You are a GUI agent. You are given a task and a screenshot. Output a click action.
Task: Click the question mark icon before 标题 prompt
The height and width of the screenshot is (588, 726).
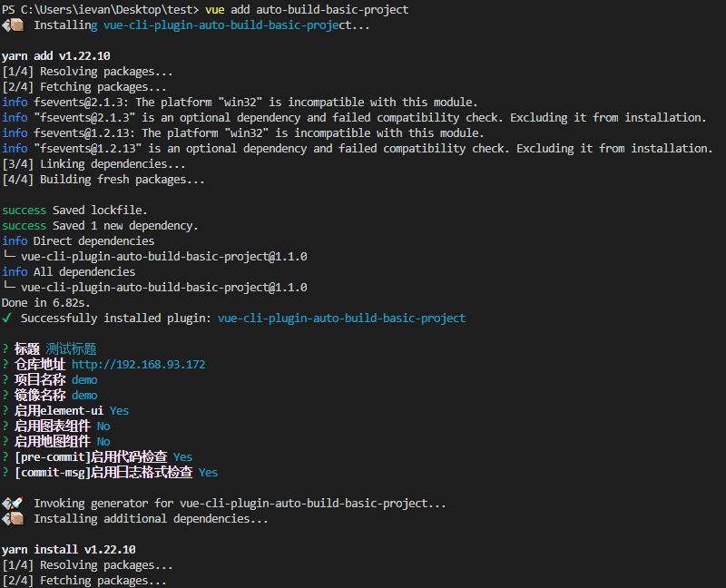coord(5,348)
